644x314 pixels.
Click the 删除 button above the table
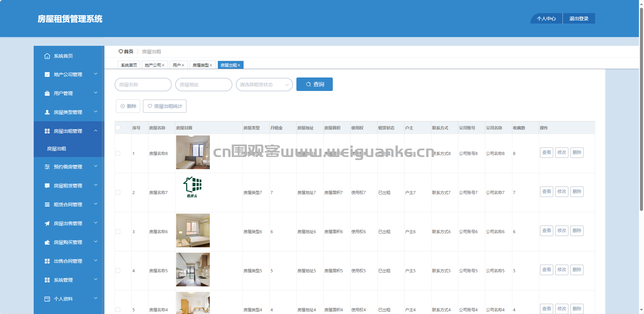click(x=128, y=106)
